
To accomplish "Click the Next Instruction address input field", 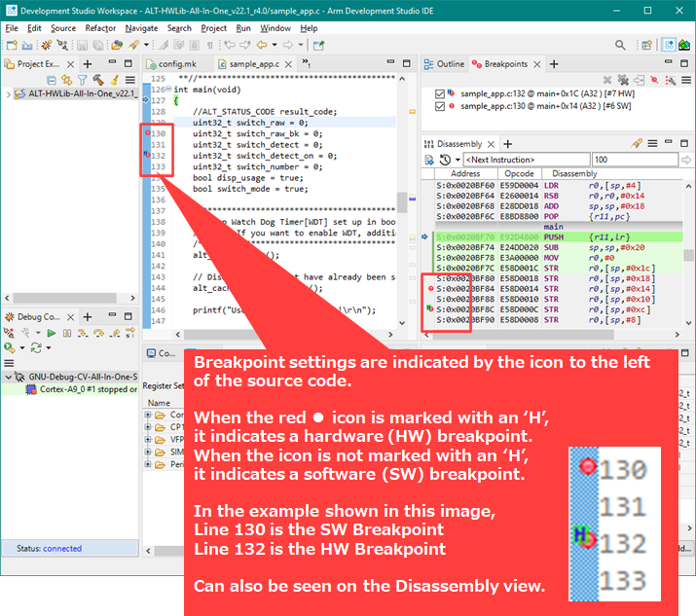I will pyautogui.click(x=524, y=160).
